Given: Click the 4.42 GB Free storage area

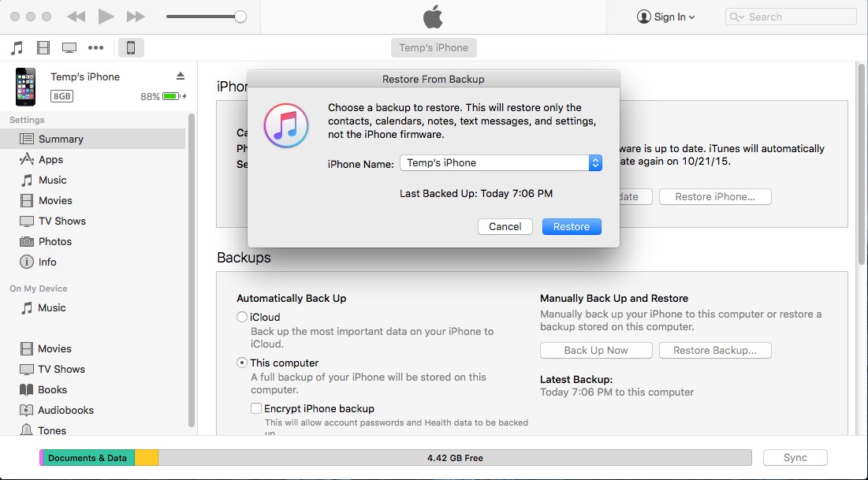Looking at the screenshot, I should 455,458.
